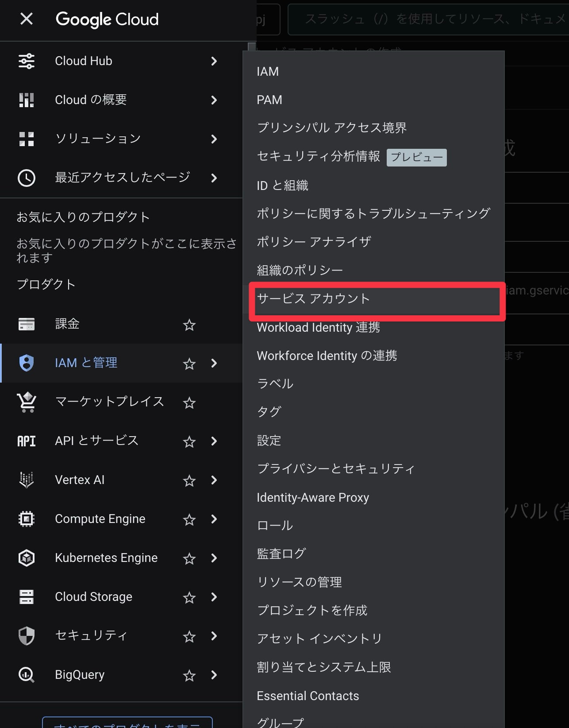Expand the API とサービス submenu chevron
Image resolution: width=569 pixels, height=728 pixels.
coord(214,441)
